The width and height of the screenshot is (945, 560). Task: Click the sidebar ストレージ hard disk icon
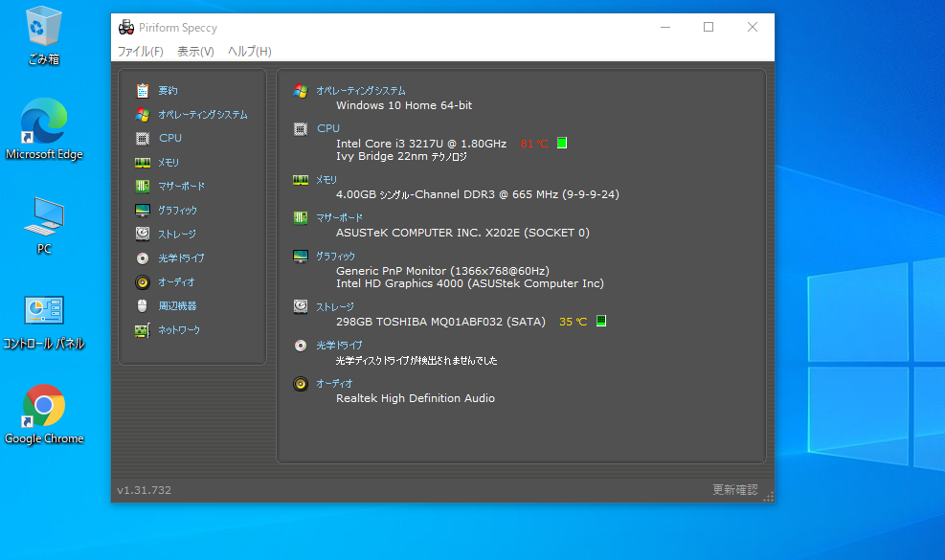pos(143,234)
